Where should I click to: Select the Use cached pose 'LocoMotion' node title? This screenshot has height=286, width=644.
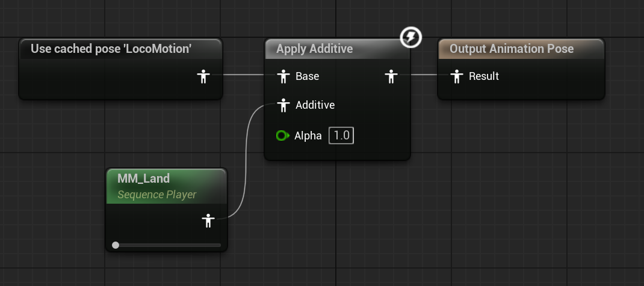point(111,49)
